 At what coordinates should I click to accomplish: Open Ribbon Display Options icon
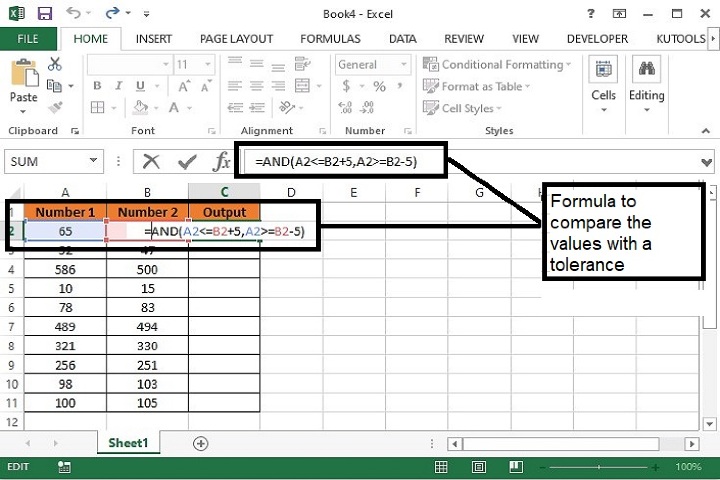coord(619,14)
